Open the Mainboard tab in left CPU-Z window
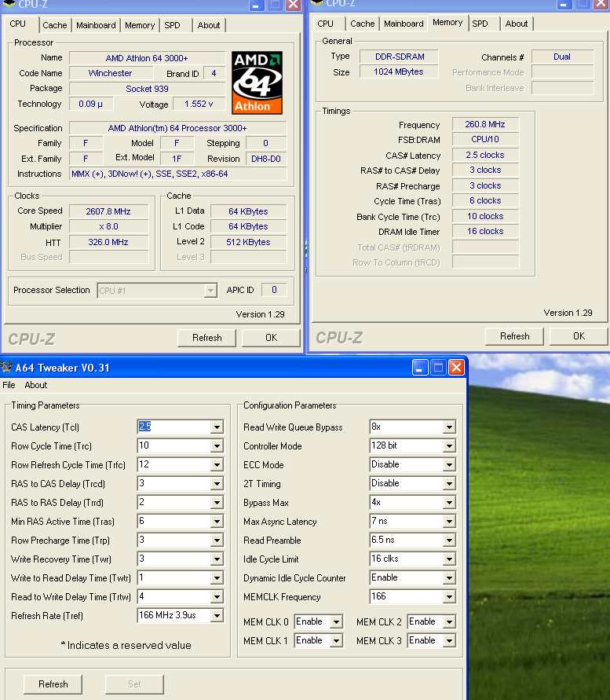This screenshot has width=610, height=700. click(96, 25)
